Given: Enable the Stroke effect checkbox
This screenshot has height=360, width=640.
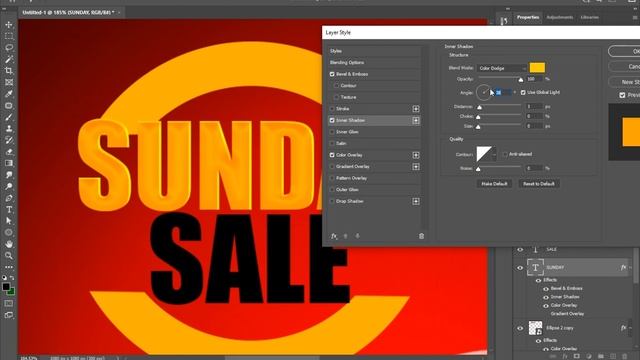Looking at the screenshot, I should (332, 109).
